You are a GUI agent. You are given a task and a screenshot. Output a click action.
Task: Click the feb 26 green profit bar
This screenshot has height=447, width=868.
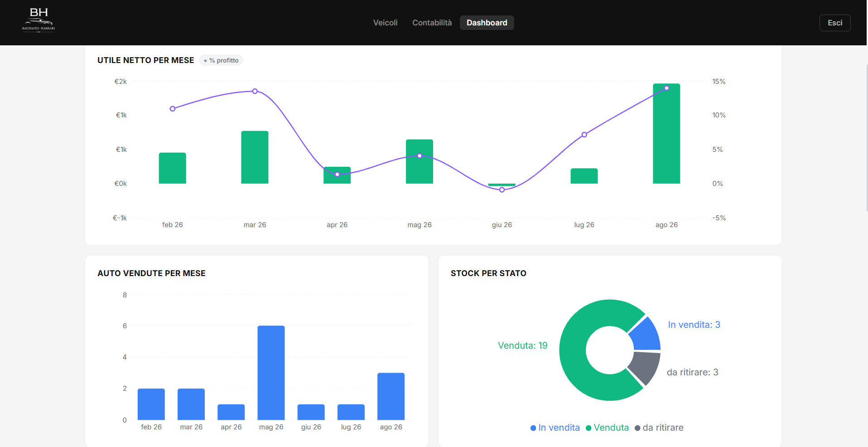point(172,168)
